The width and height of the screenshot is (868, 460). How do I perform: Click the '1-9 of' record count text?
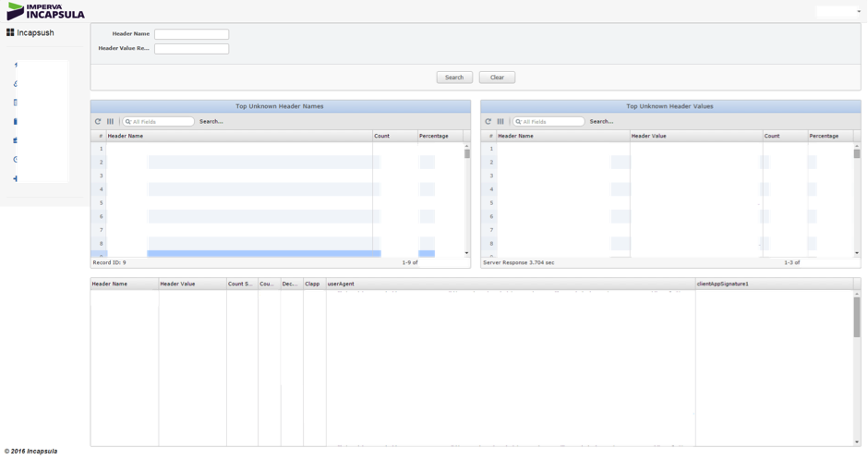point(410,263)
